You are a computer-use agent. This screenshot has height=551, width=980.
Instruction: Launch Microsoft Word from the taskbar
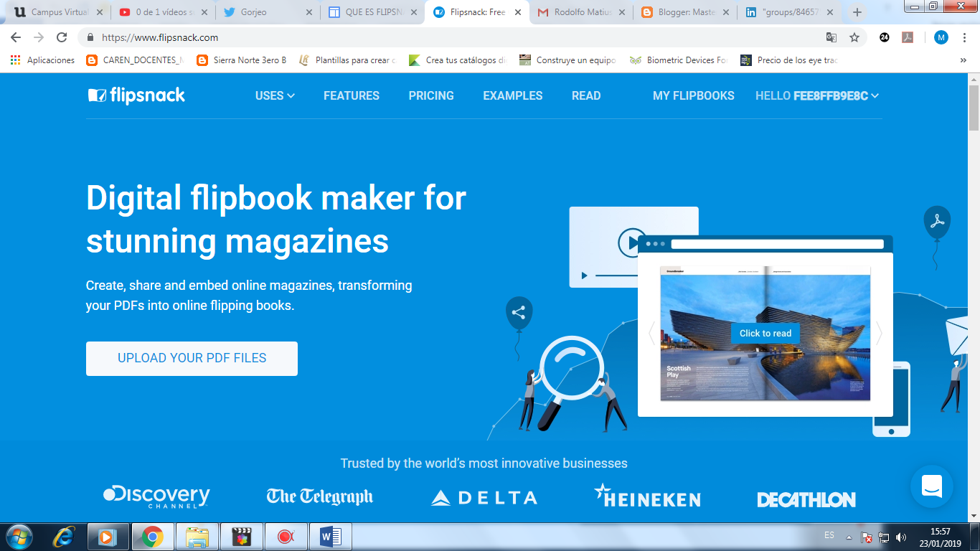click(x=329, y=536)
